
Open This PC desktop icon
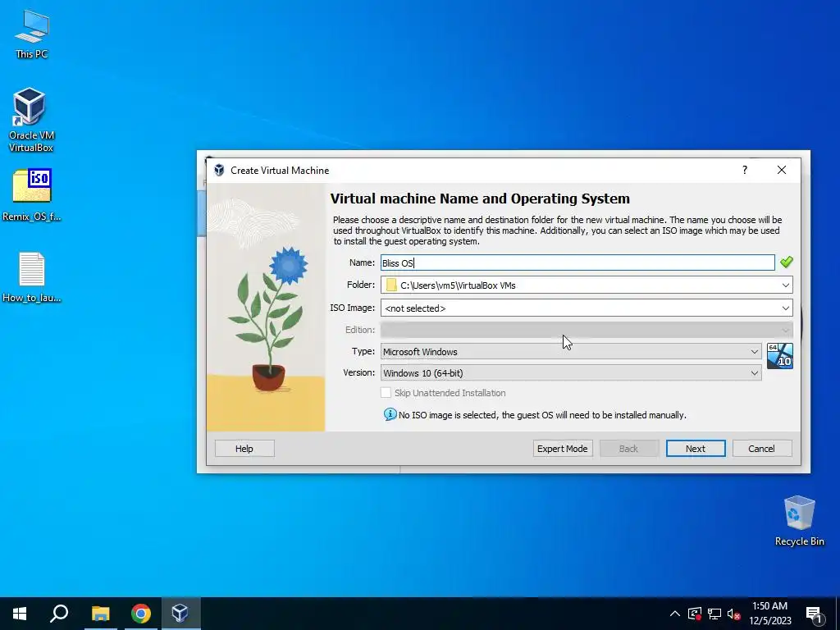coord(32,34)
